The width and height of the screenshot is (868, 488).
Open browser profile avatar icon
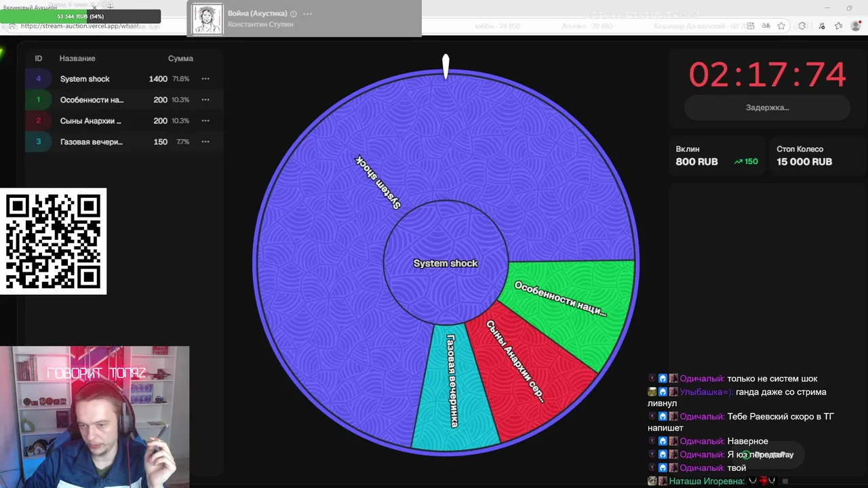[x=856, y=26]
